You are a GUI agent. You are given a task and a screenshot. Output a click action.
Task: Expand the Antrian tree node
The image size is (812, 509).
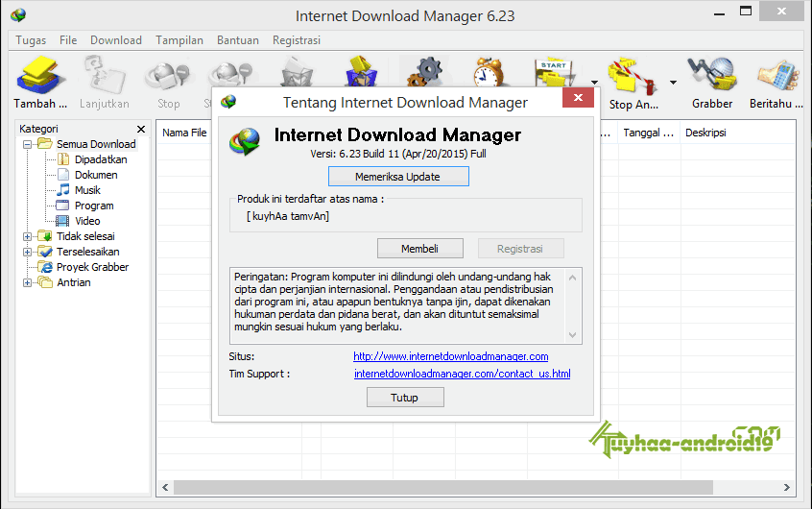click(28, 283)
